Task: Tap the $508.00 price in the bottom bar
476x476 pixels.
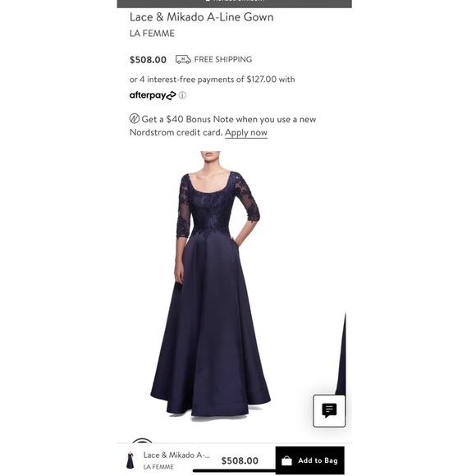Action: 240,460
